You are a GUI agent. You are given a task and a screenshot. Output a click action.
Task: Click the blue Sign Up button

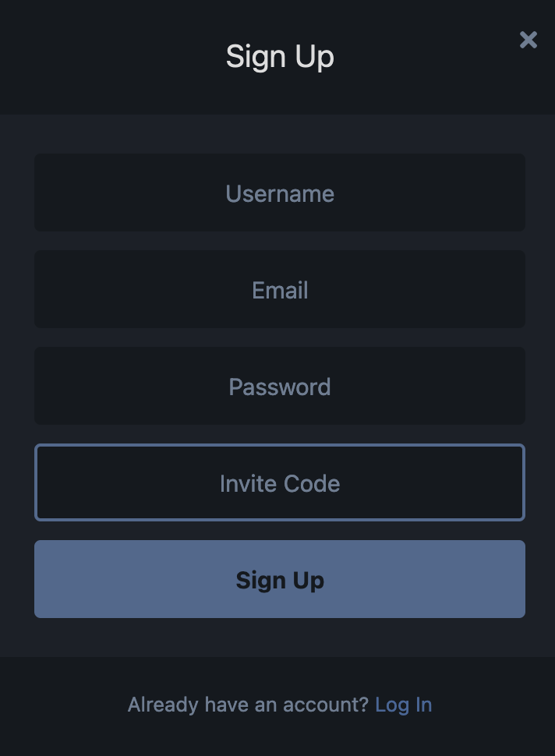[280, 579]
